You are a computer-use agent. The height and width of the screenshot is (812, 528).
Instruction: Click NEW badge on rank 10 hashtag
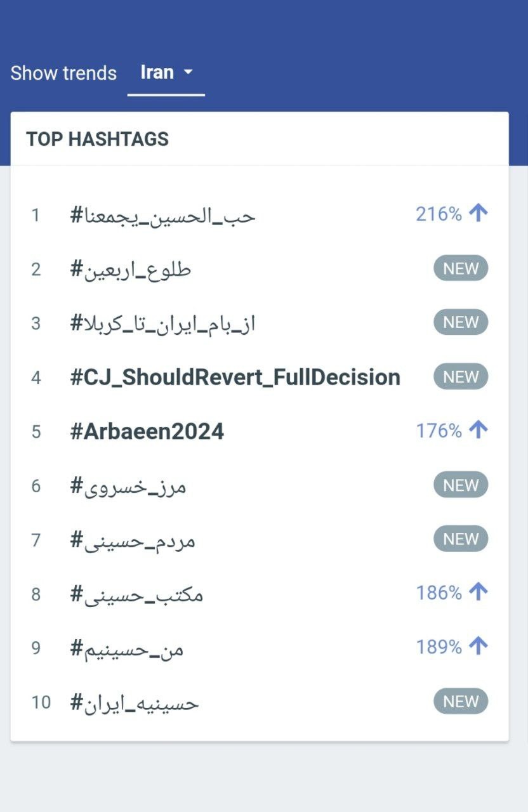point(461,701)
